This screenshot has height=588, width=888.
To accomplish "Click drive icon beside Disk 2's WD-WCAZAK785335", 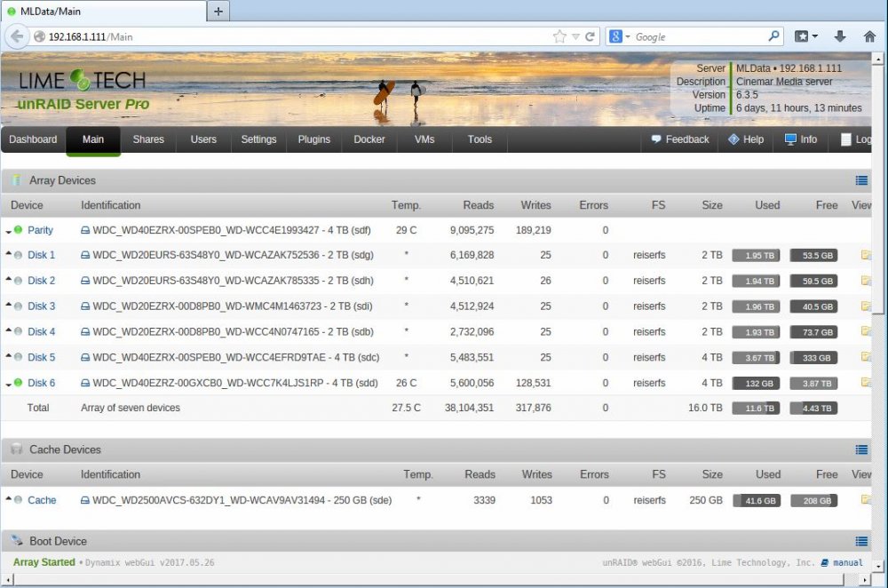I will tap(85, 281).
